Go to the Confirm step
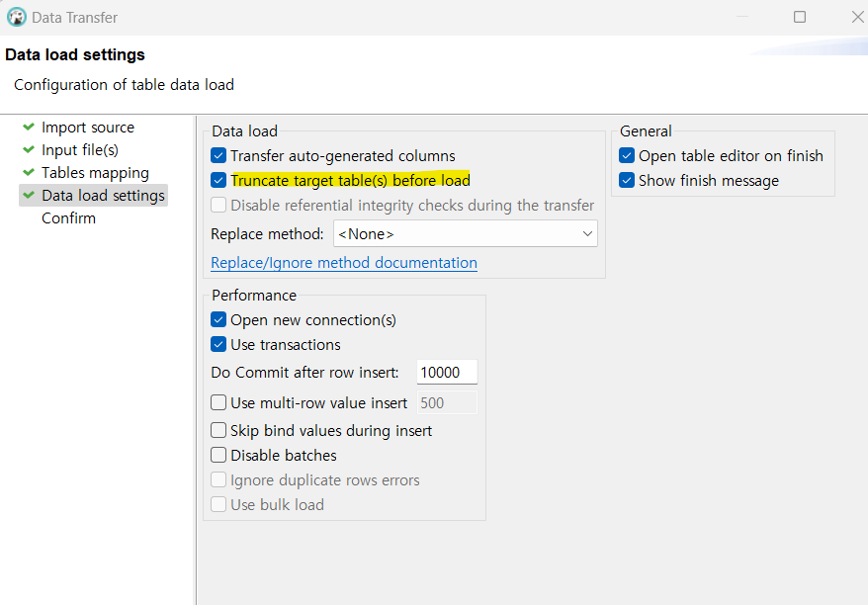Viewport: 868px width, 605px height. point(68,218)
